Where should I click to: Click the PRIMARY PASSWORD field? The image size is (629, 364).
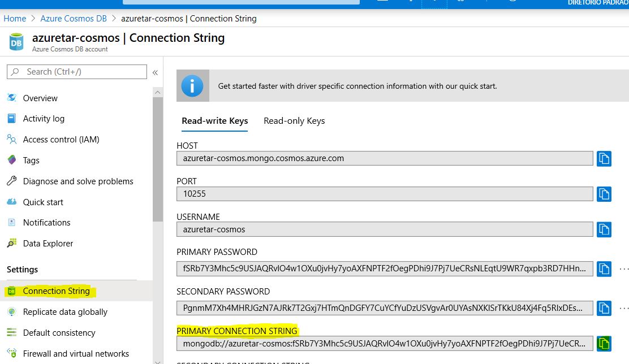point(385,268)
